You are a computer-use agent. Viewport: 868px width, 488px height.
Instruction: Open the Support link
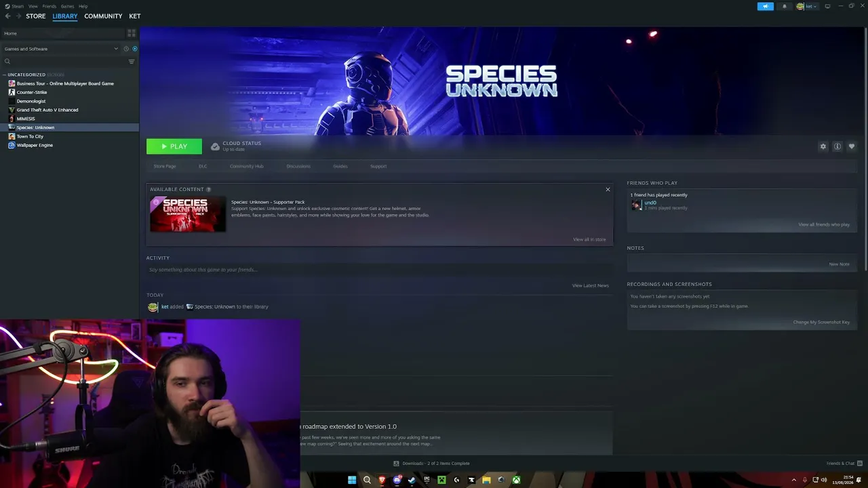[x=378, y=166]
